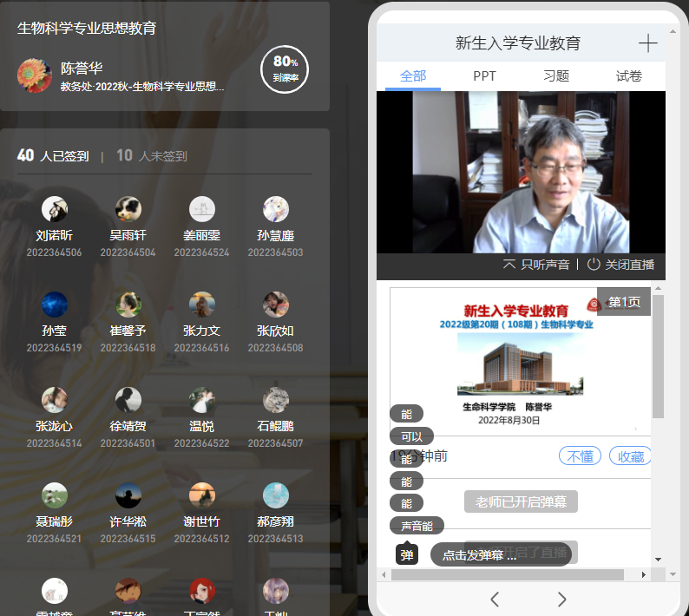Mark the slide as 不懂
This screenshot has height=616, width=689.
[580, 455]
